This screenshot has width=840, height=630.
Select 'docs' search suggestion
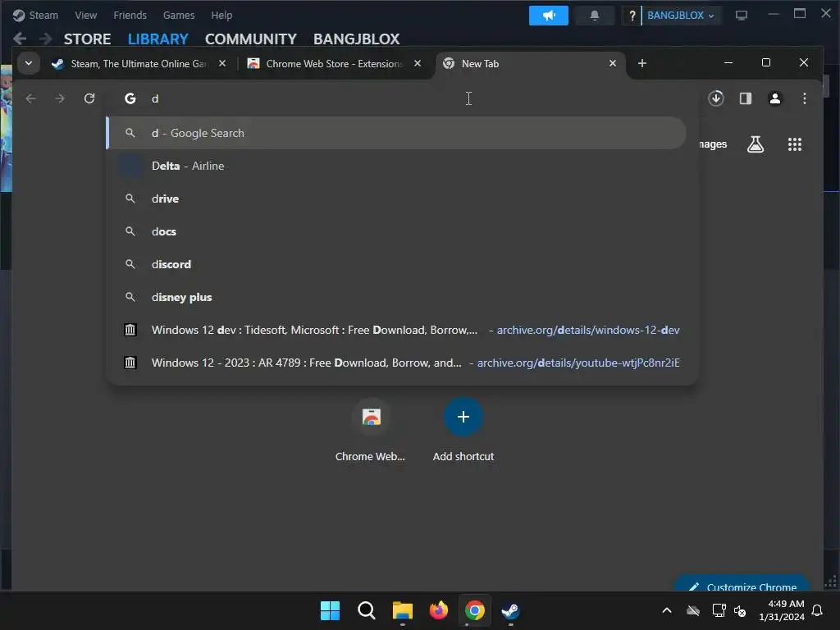(396, 231)
